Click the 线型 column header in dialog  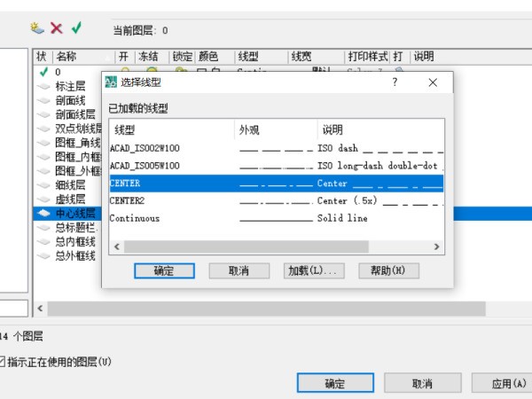click(172, 129)
